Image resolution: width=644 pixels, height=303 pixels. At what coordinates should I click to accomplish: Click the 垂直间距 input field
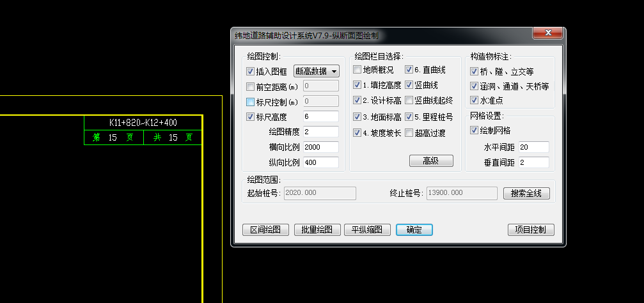534,162
